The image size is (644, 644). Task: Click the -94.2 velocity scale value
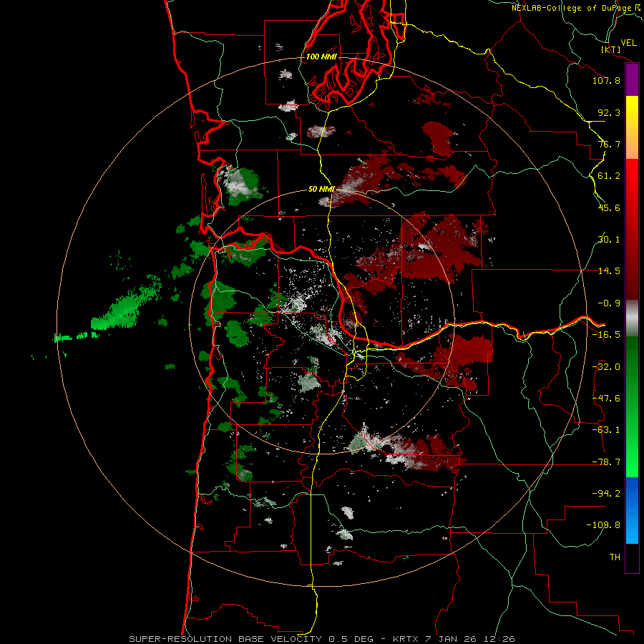point(606,493)
